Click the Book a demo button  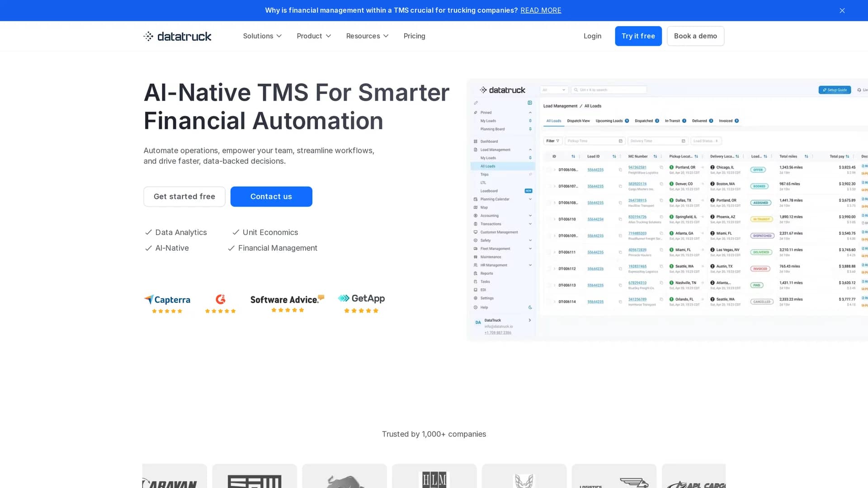[695, 36]
